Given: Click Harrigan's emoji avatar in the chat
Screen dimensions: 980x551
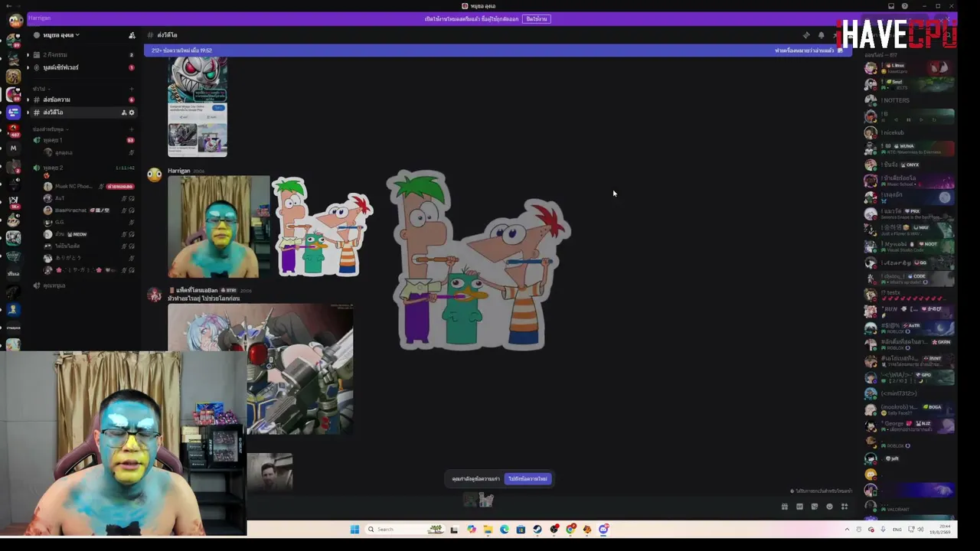Looking at the screenshot, I should [x=155, y=174].
